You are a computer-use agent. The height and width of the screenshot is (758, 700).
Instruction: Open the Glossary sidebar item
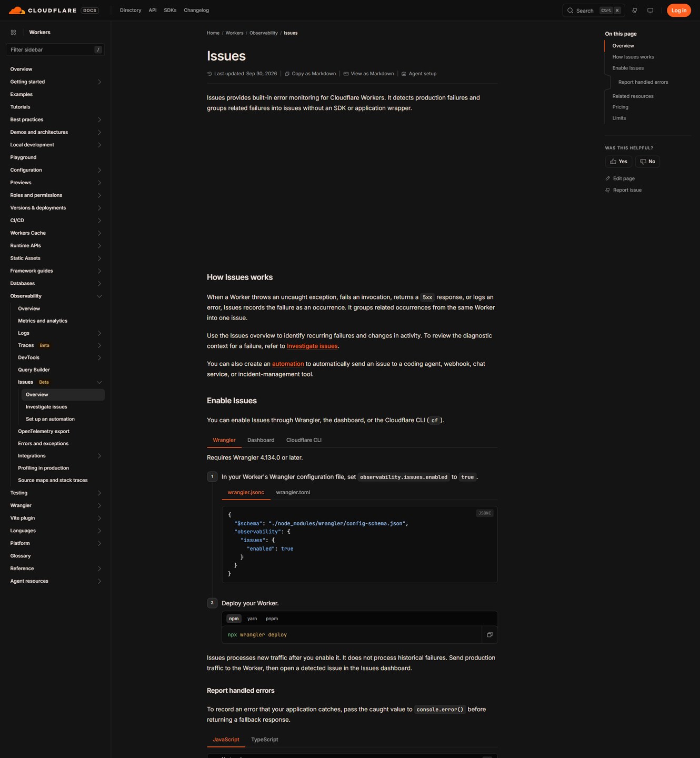pyautogui.click(x=21, y=556)
